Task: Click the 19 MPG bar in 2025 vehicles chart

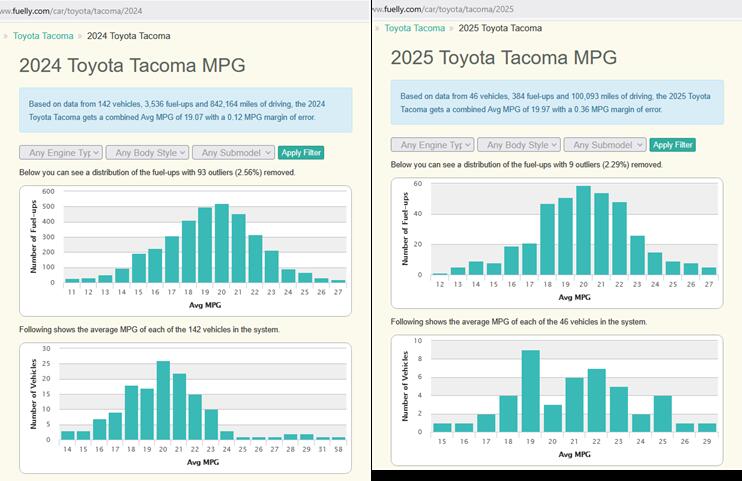Action: coord(530,391)
